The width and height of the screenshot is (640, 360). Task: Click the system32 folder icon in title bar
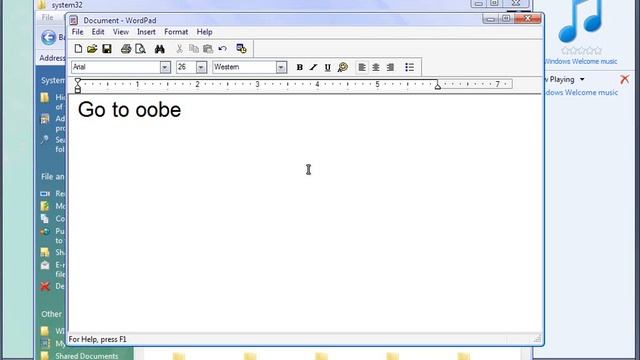[x=42, y=5]
